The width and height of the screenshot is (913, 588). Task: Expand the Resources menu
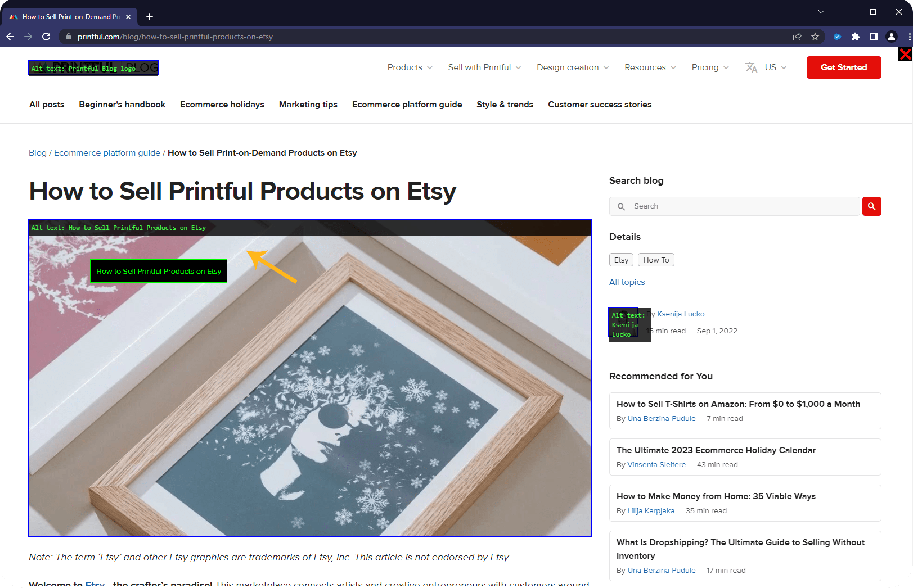pos(650,67)
